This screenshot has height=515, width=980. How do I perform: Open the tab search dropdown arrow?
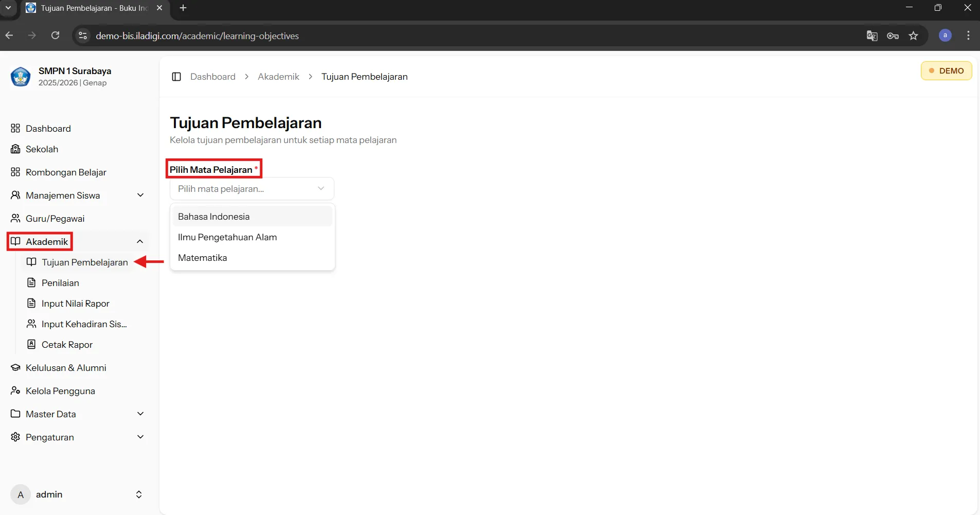click(x=8, y=8)
